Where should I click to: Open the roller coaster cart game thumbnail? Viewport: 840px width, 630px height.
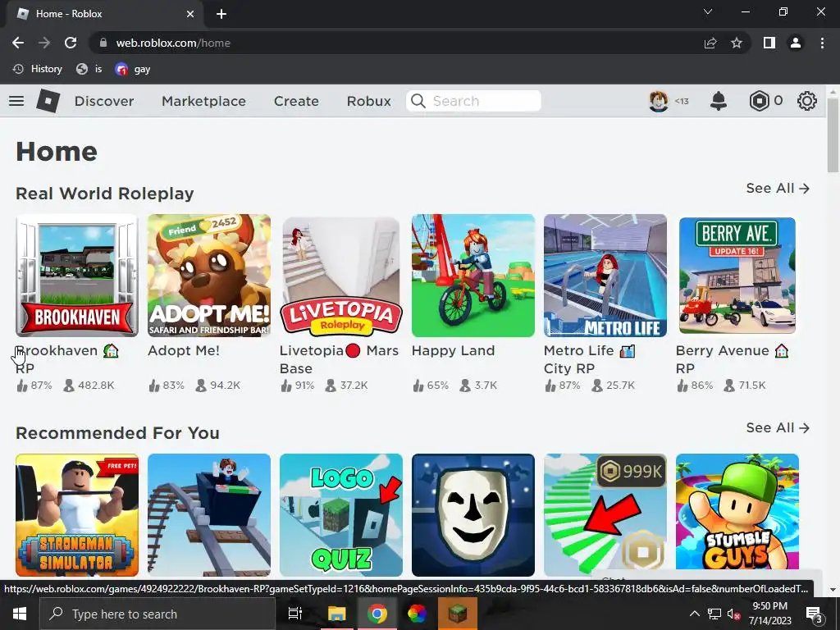(x=209, y=515)
